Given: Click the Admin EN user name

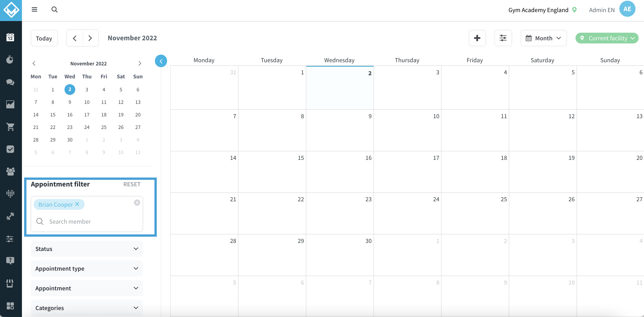Looking at the screenshot, I should coord(601,10).
